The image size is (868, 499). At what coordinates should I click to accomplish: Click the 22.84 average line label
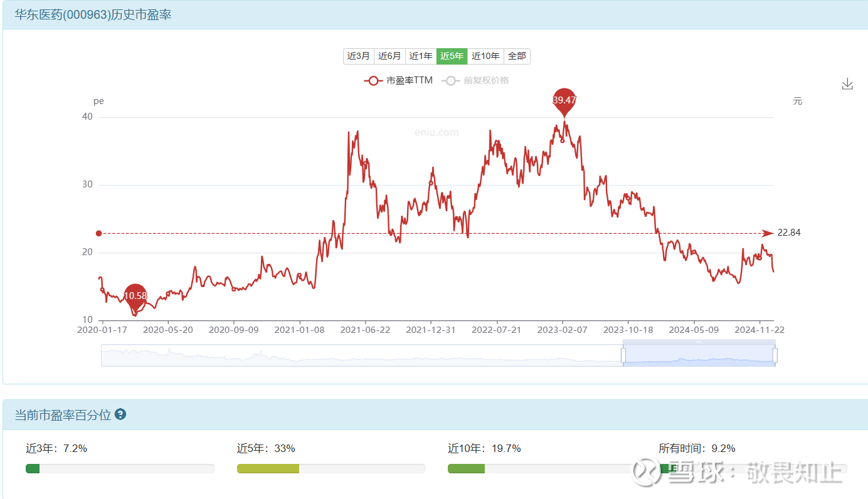[x=789, y=233]
